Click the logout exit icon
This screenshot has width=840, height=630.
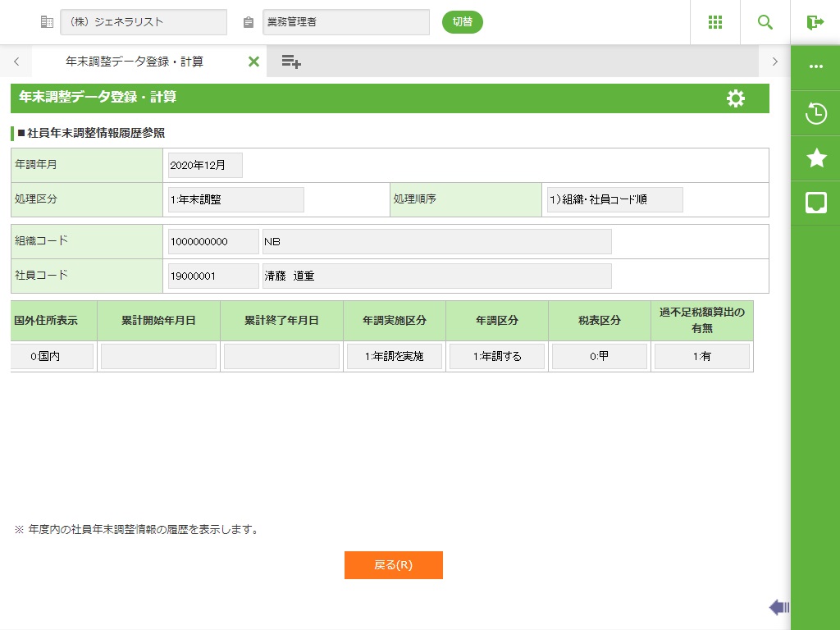click(815, 22)
